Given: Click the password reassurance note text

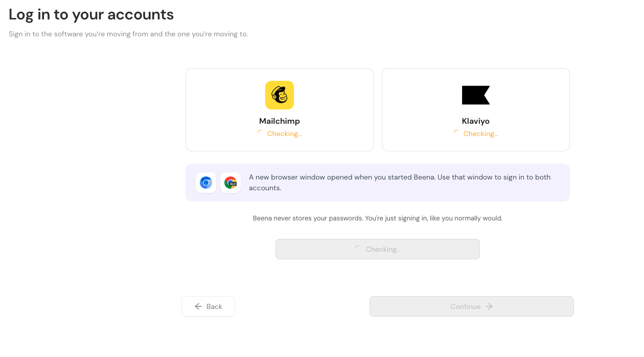Looking at the screenshot, I should [377, 218].
